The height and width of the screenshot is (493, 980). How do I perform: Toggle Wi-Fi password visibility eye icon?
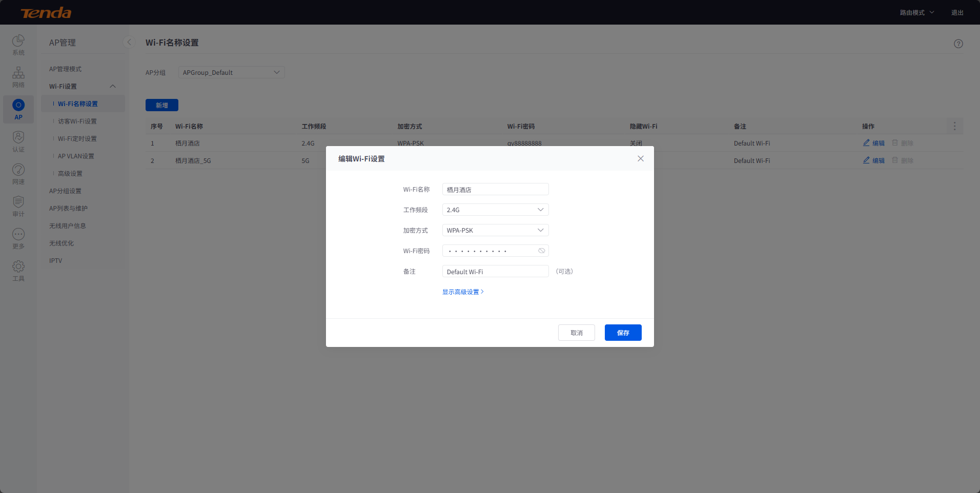click(541, 251)
